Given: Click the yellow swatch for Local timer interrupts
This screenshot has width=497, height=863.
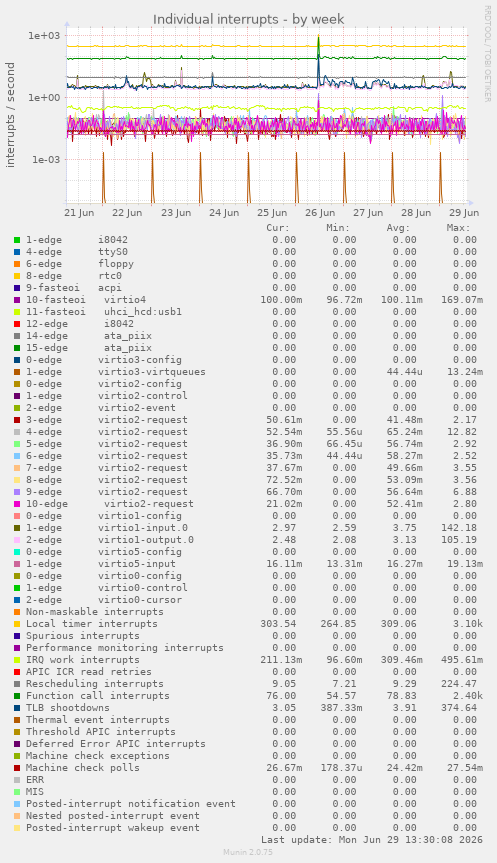Looking at the screenshot, I should click(x=17, y=624).
